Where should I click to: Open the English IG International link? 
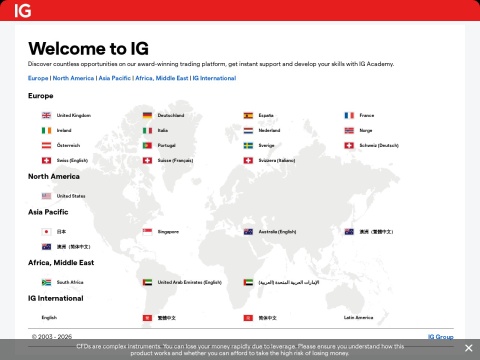coord(49,317)
